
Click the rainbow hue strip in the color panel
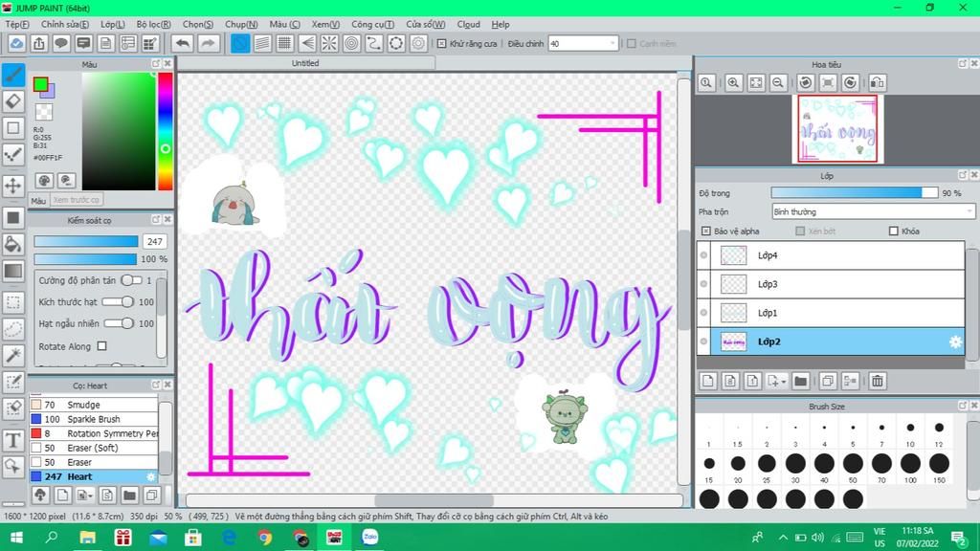[165, 131]
